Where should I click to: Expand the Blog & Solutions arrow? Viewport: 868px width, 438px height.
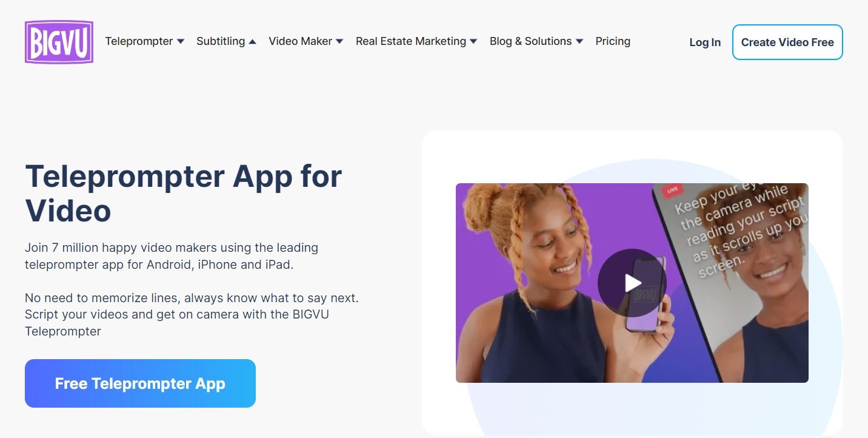[x=579, y=42]
